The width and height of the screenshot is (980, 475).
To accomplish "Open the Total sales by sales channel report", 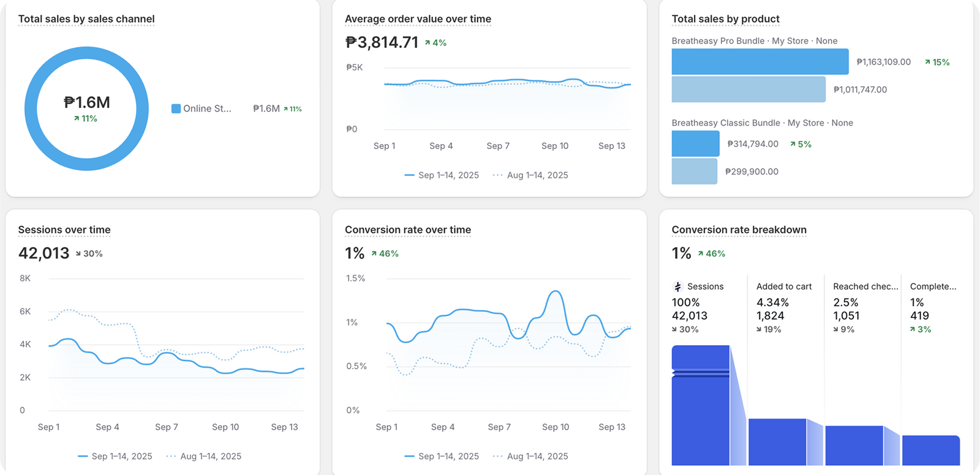I will 86,19.
